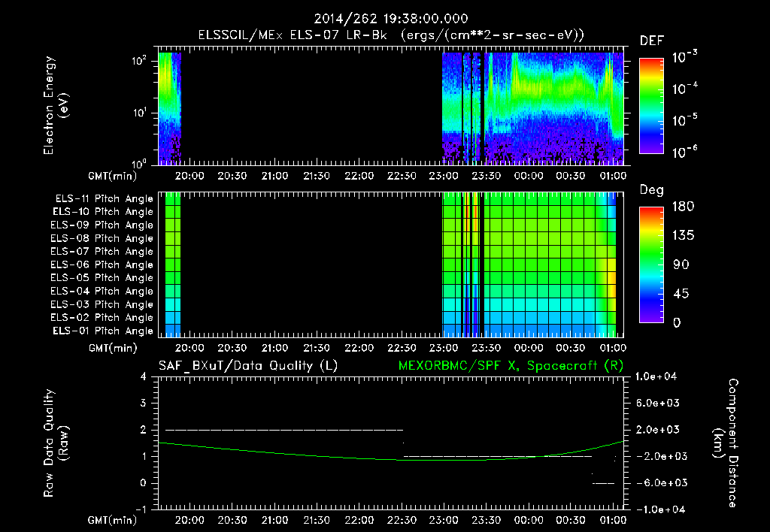Click the 1.0e+04 right axis value
Viewport: 770px width, 532px height.
(x=656, y=376)
